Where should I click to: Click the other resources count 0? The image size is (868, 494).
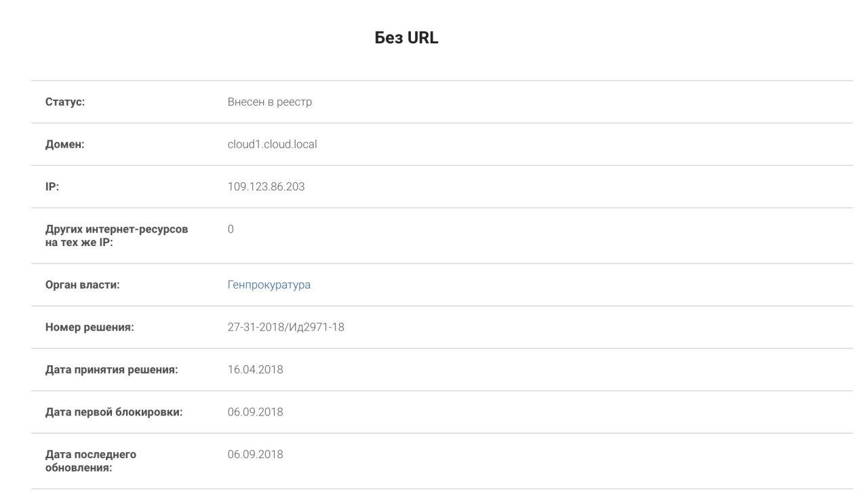[x=231, y=229]
